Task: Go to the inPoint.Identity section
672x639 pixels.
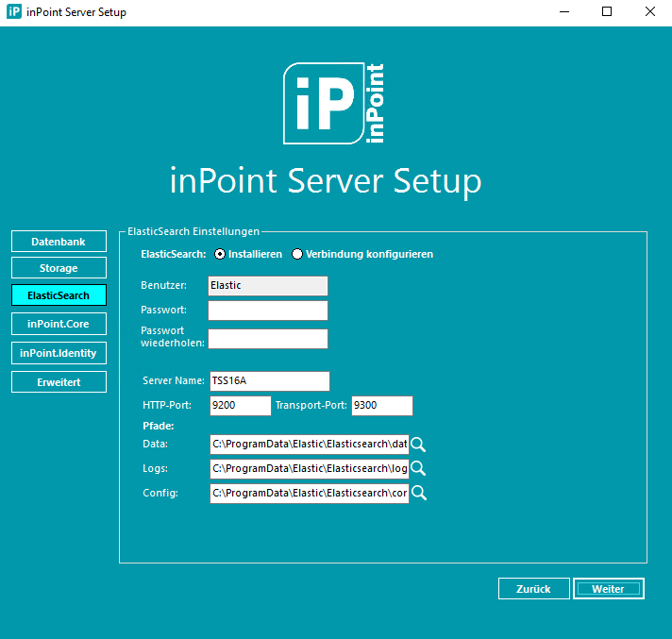Action: point(59,353)
